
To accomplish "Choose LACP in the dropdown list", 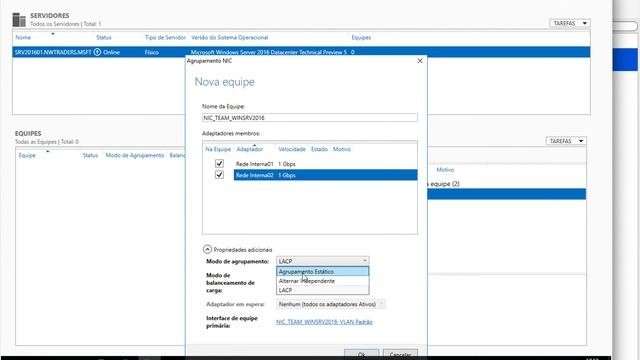I will coord(322,290).
